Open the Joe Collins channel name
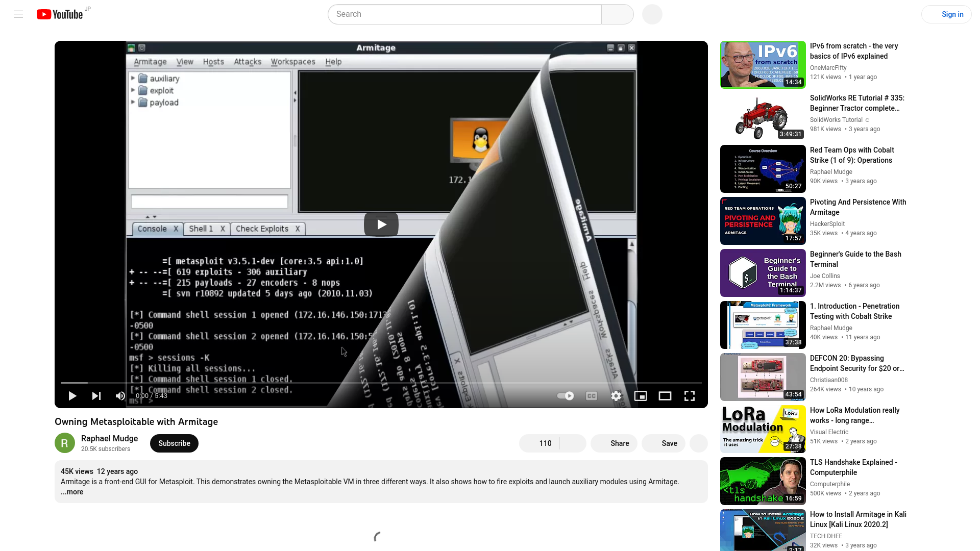This screenshot has width=980, height=551. [x=825, y=276]
